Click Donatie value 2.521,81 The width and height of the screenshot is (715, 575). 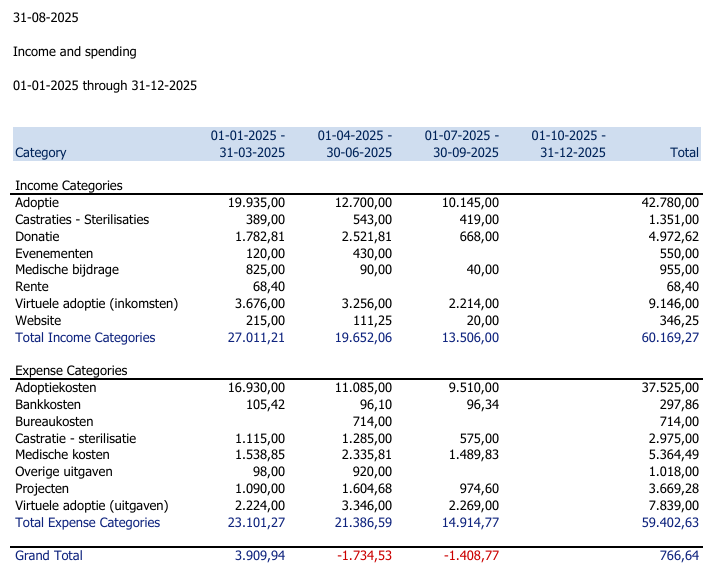point(367,236)
